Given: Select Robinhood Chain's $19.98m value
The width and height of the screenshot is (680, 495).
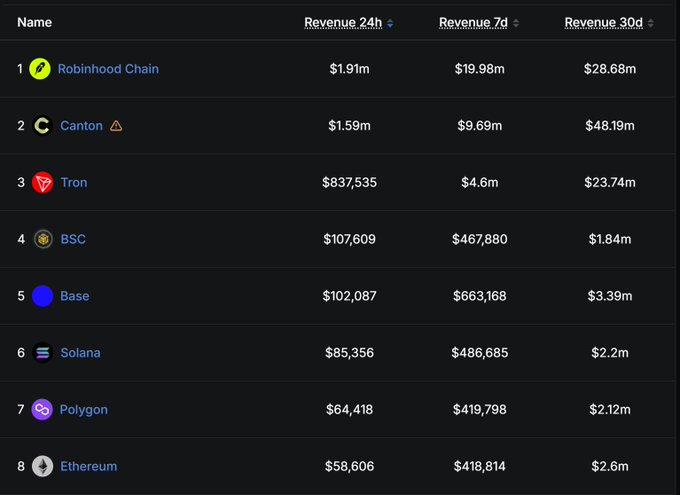Looking at the screenshot, I should pyautogui.click(x=480, y=69).
